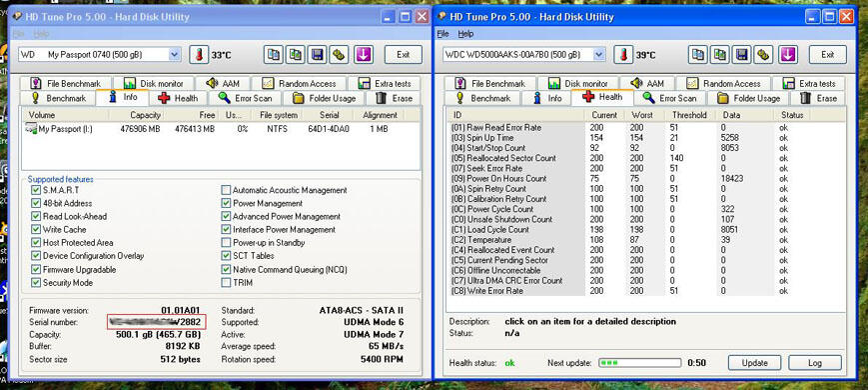The image size is (868, 390).
Task: Select the Reallocated Sector Count row
Action: pos(646,158)
